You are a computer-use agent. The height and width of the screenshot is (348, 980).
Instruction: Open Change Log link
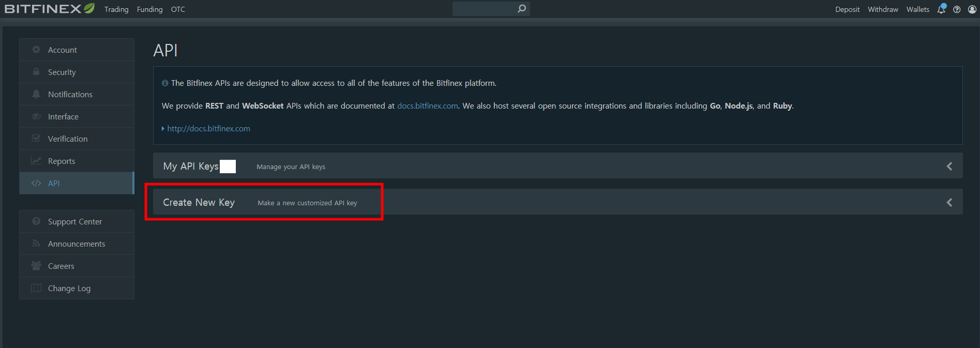tap(77, 288)
